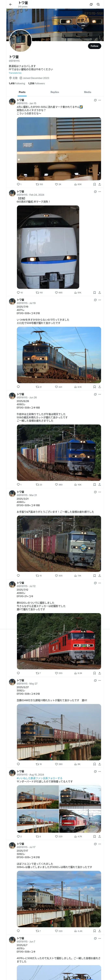View analytics for the Jun 26 post
The image size is (110, 980).
(x=78, y=485)
